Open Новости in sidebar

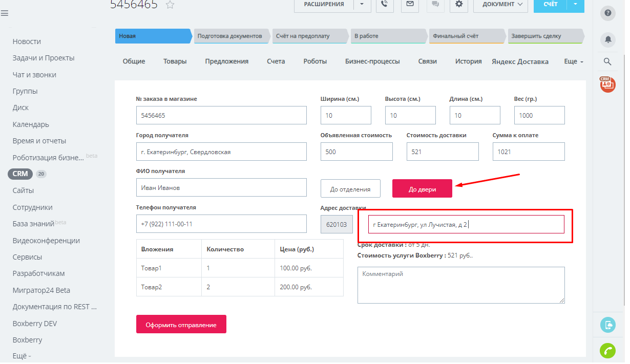pyautogui.click(x=27, y=41)
